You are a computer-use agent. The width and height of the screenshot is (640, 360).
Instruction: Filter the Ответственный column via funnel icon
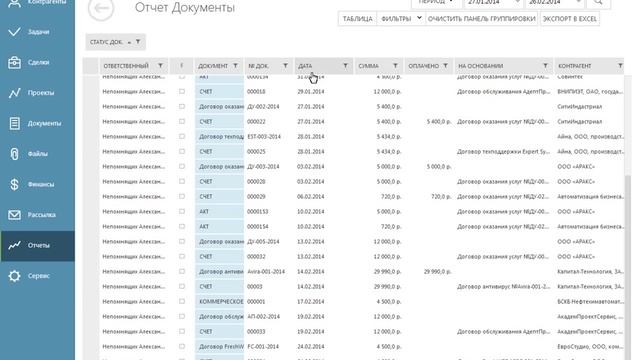[160, 66]
